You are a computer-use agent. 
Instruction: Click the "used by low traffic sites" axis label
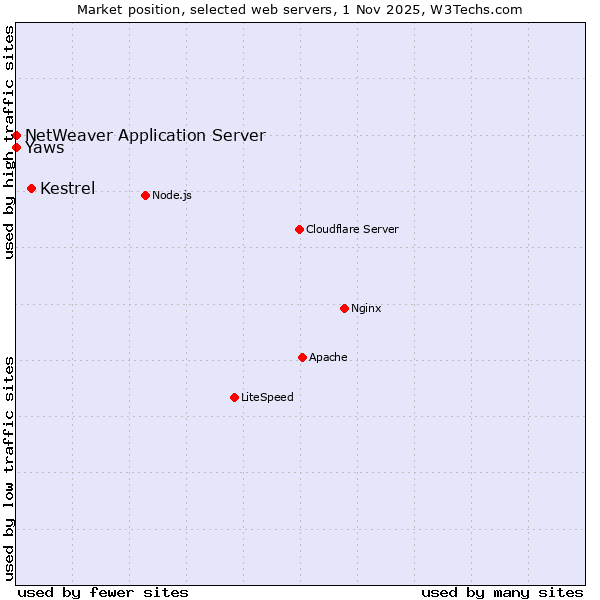point(9,467)
